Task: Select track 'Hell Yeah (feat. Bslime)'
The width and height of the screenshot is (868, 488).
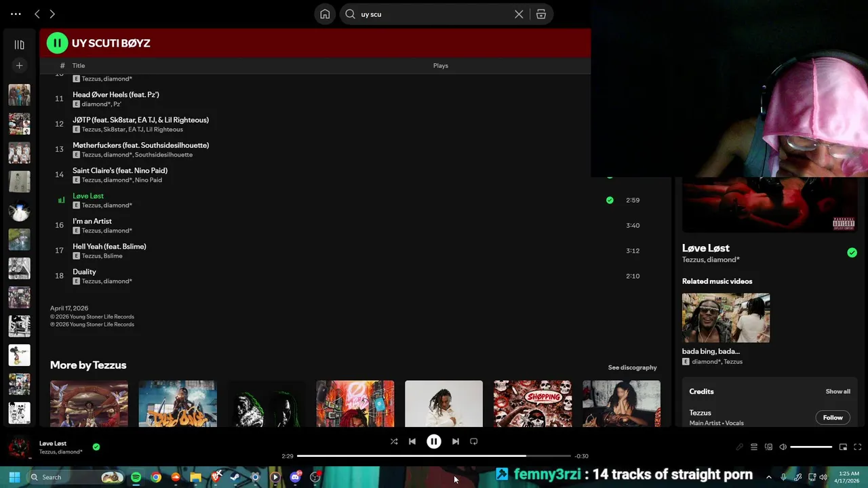Action: 109,247
